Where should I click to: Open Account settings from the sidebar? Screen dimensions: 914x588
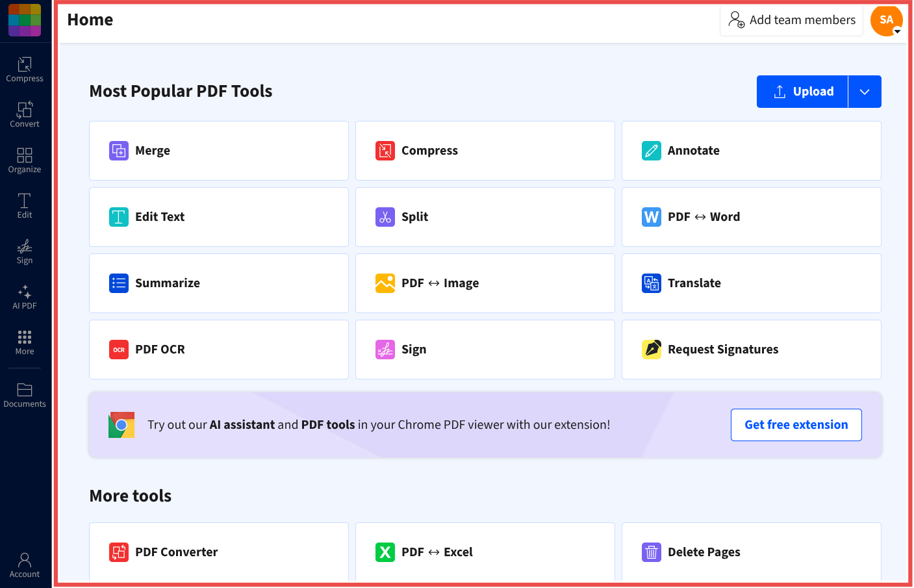25,565
